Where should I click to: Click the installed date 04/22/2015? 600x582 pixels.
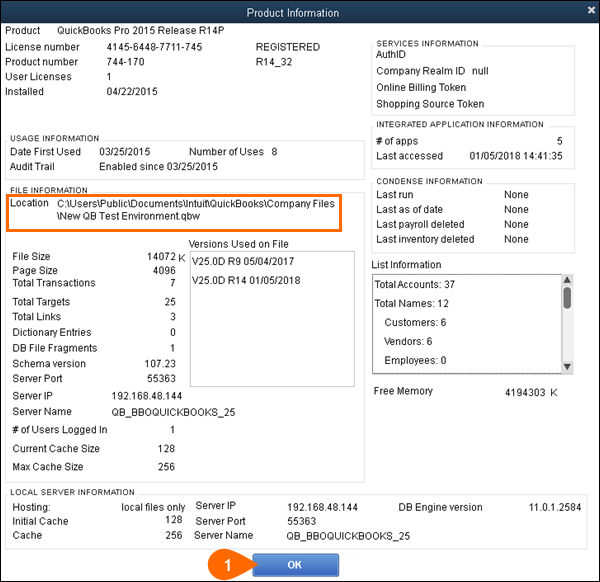[132, 91]
